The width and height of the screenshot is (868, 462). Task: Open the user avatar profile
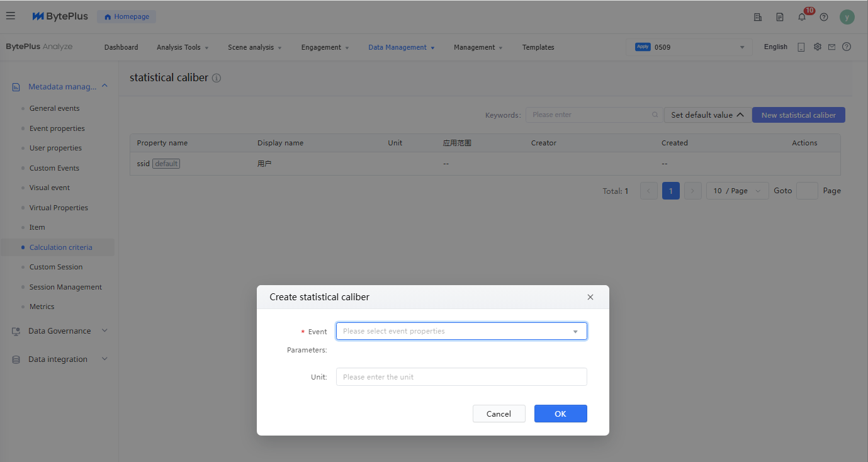(x=847, y=17)
